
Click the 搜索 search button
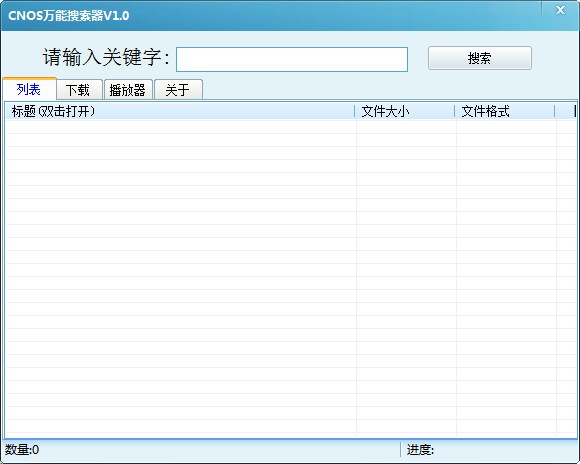pos(480,58)
